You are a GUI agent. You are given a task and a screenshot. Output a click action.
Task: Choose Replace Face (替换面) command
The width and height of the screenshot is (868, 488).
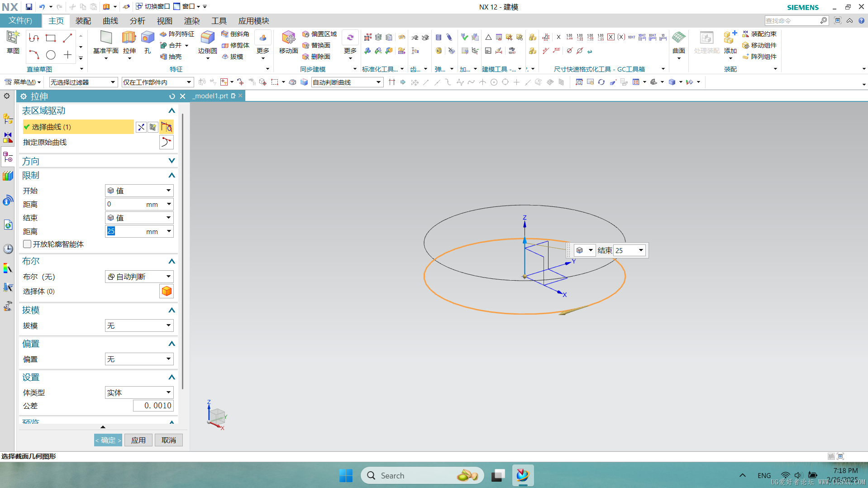[x=316, y=45]
